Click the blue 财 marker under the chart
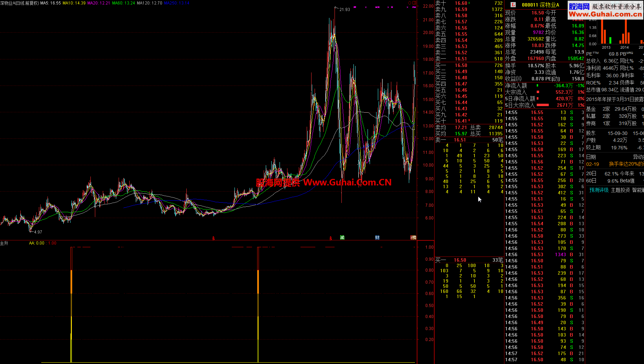This screenshot has height=364, width=644. (x=377, y=238)
